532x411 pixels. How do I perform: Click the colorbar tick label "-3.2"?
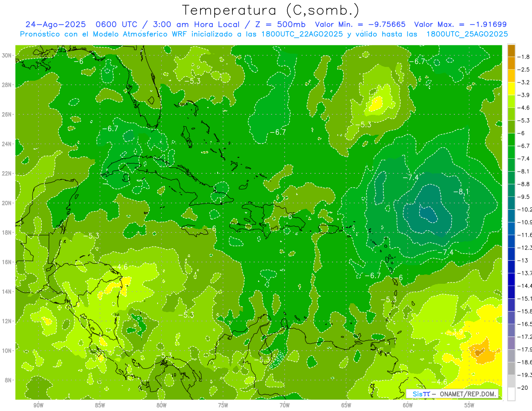[524, 82]
